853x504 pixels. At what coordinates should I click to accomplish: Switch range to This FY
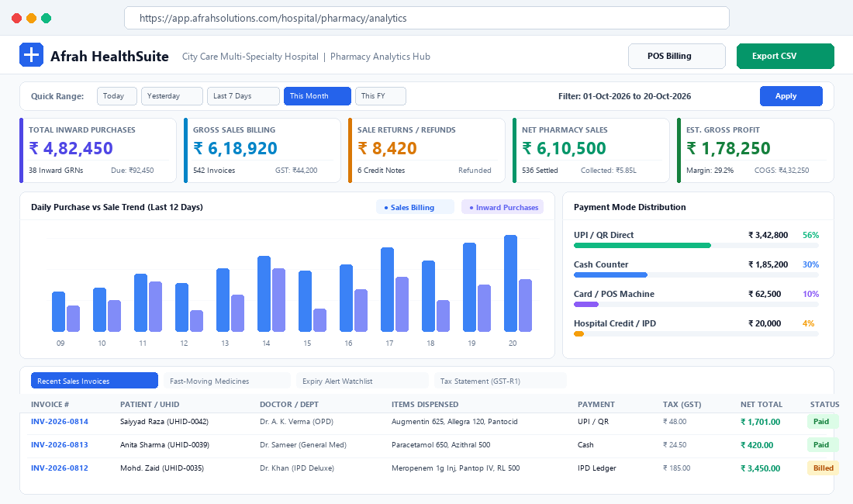click(380, 96)
